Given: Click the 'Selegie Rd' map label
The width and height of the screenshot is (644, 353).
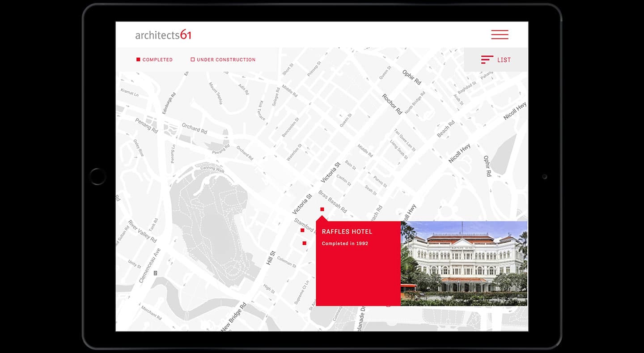Looking at the screenshot, I should (x=275, y=96).
